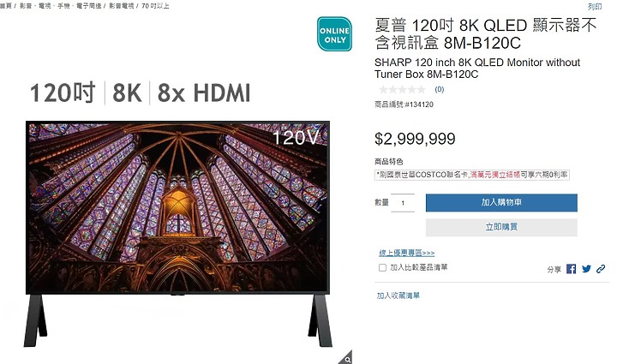Open review count (0) link
This screenshot has width=617, height=364.
(439, 90)
